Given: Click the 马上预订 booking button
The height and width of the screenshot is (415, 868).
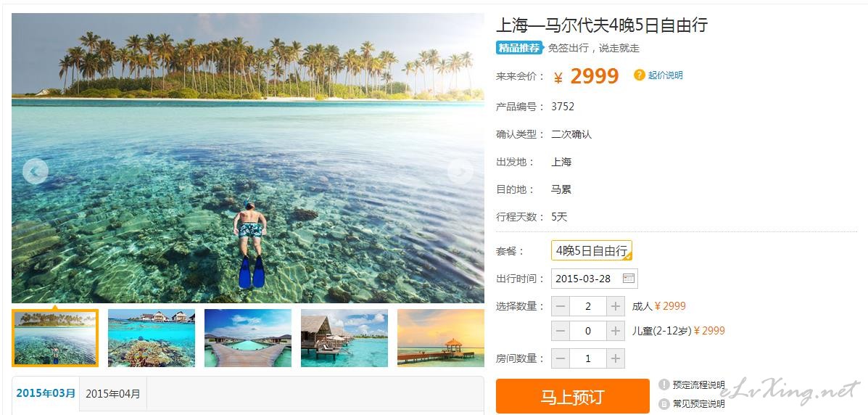Looking at the screenshot, I should coord(572,396).
